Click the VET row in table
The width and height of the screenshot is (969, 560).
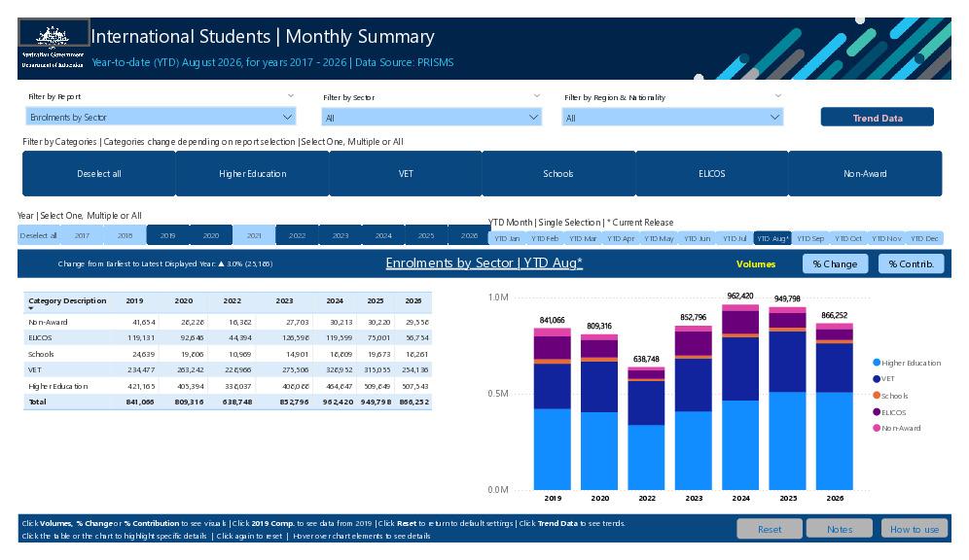click(x=228, y=369)
